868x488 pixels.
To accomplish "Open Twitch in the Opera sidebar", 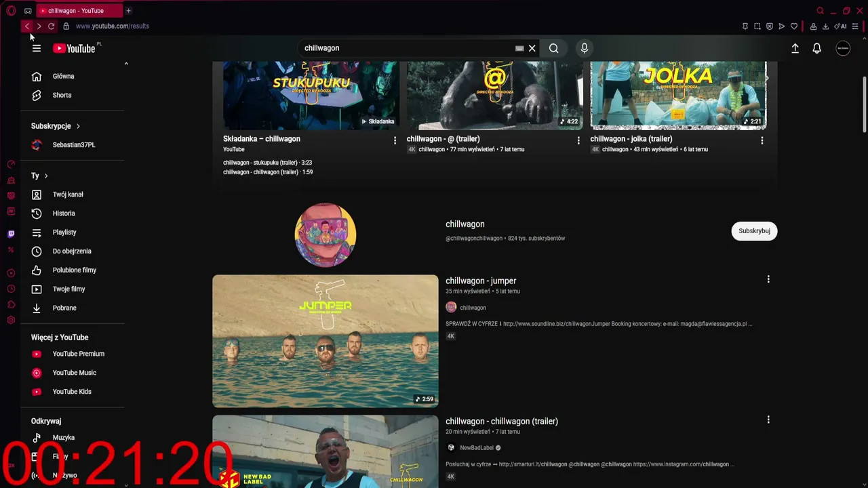I will [11, 235].
